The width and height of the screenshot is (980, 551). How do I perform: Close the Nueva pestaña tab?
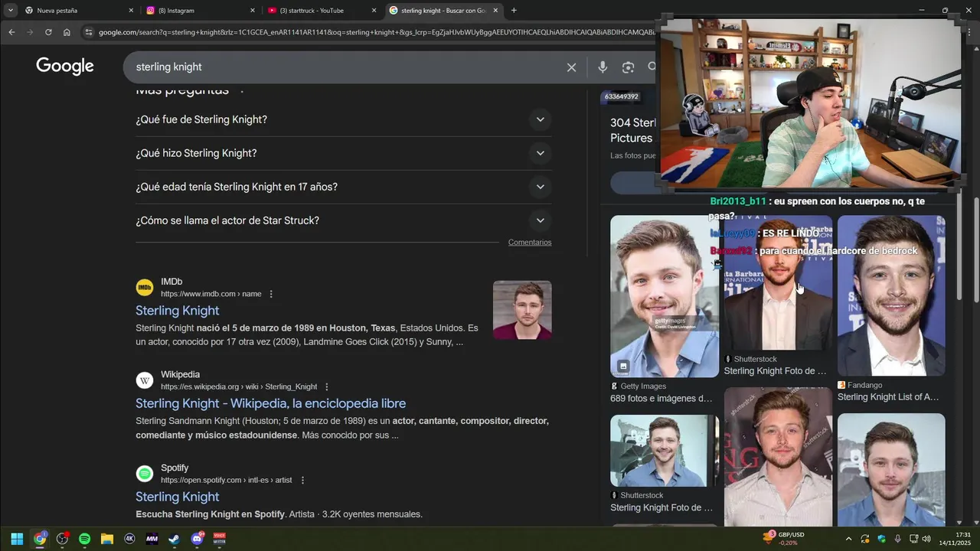[x=130, y=11]
